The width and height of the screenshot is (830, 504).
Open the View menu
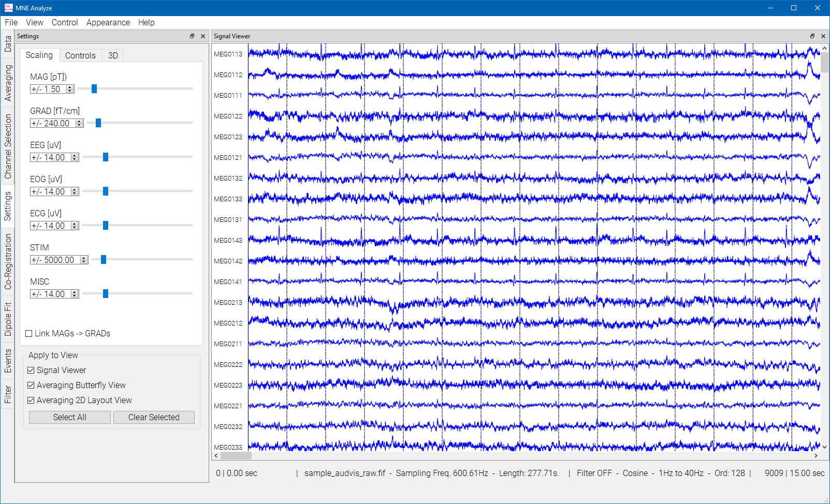point(34,22)
